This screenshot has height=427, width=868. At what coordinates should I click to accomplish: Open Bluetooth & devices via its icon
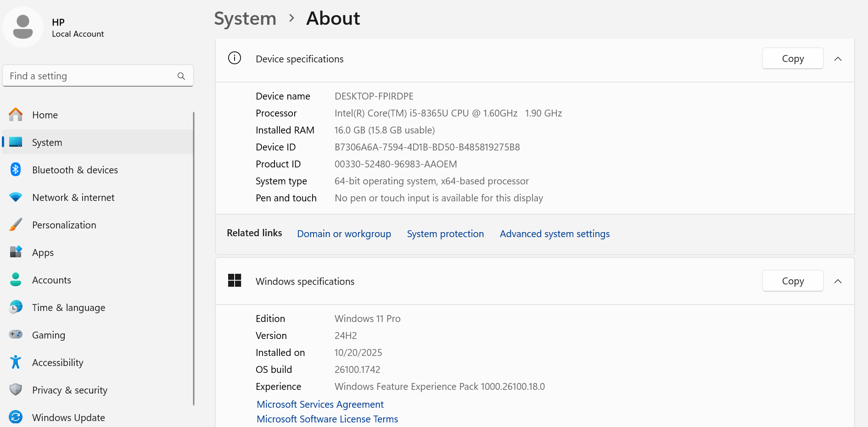click(16, 170)
